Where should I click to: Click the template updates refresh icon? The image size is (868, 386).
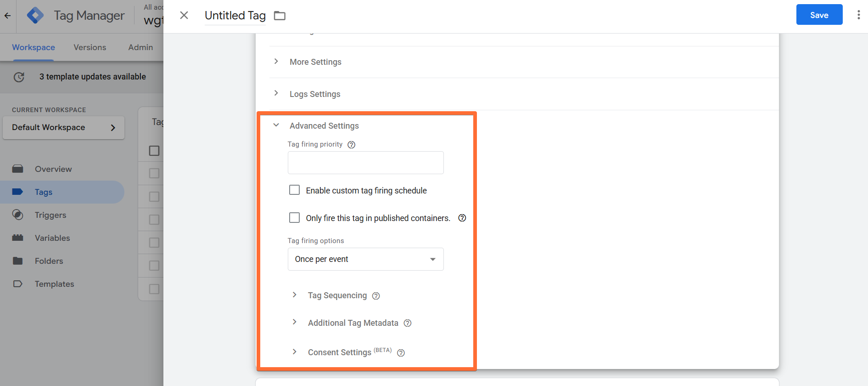[x=19, y=77]
